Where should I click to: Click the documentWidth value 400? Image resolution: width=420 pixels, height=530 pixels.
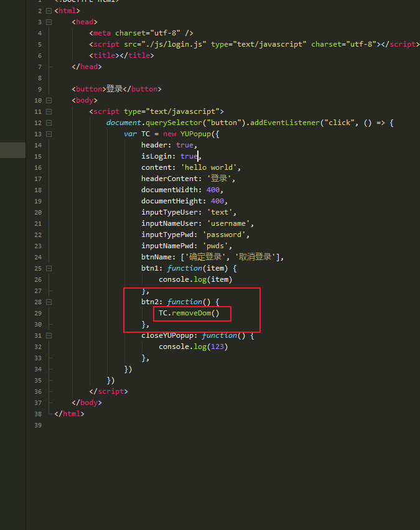pyautogui.click(x=213, y=190)
